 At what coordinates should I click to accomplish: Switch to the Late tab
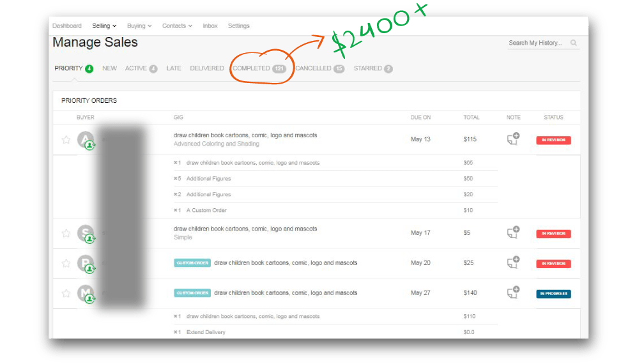pos(174,68)
